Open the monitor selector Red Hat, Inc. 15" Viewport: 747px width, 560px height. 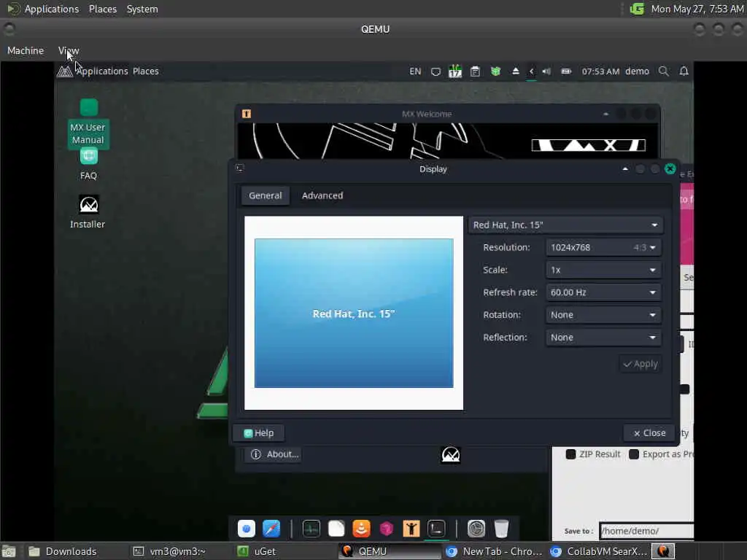pyautogui.click(x=565, y=225)
